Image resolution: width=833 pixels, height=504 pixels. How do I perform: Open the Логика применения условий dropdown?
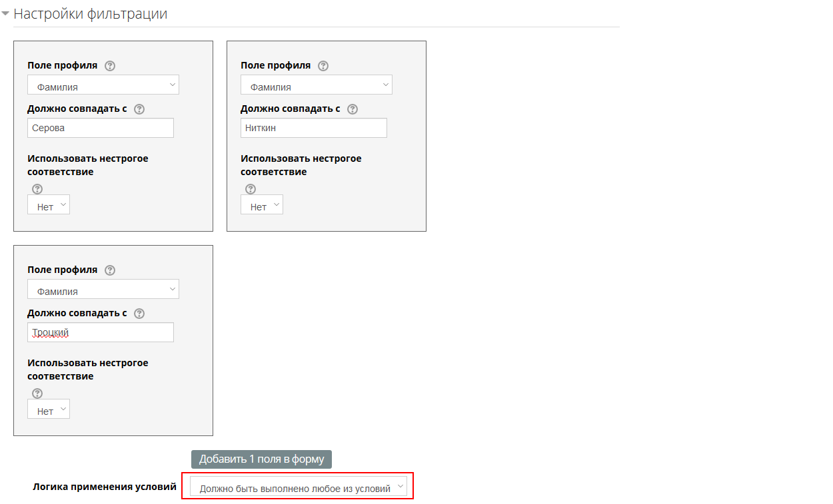coord(298,487)
